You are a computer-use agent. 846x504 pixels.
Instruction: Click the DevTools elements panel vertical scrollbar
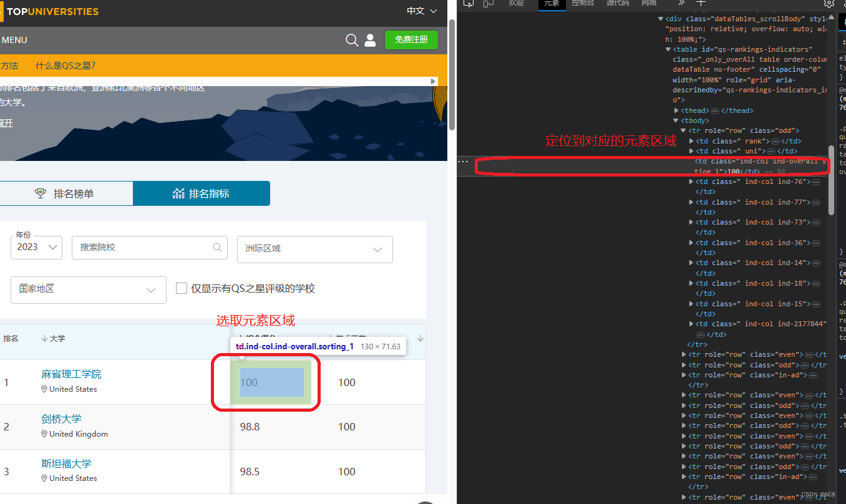[x=830, y=181]
